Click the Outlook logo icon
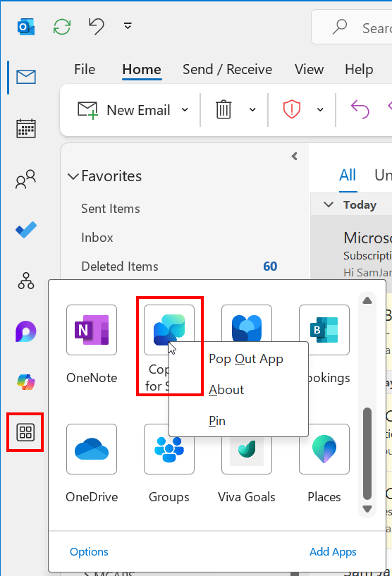 coord(26,27)
